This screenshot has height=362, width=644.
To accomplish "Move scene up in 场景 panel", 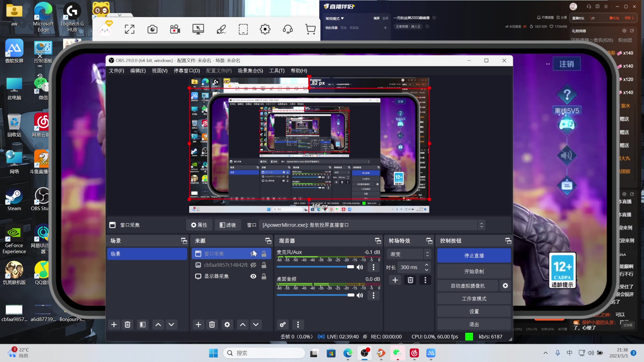I will point(158,324).
